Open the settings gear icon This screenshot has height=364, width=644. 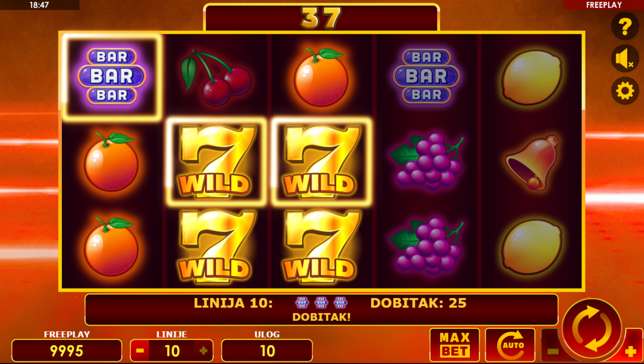[625, 91]
